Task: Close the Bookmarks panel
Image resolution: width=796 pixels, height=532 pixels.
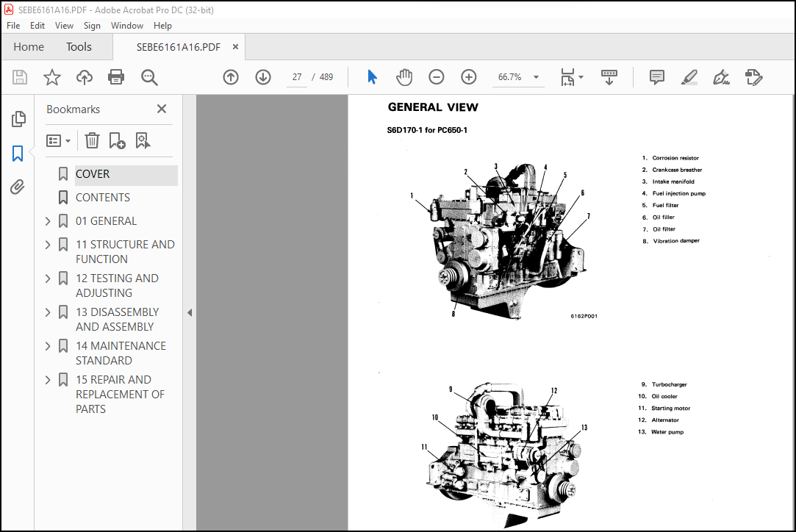Action: click(x=162, y=109)
